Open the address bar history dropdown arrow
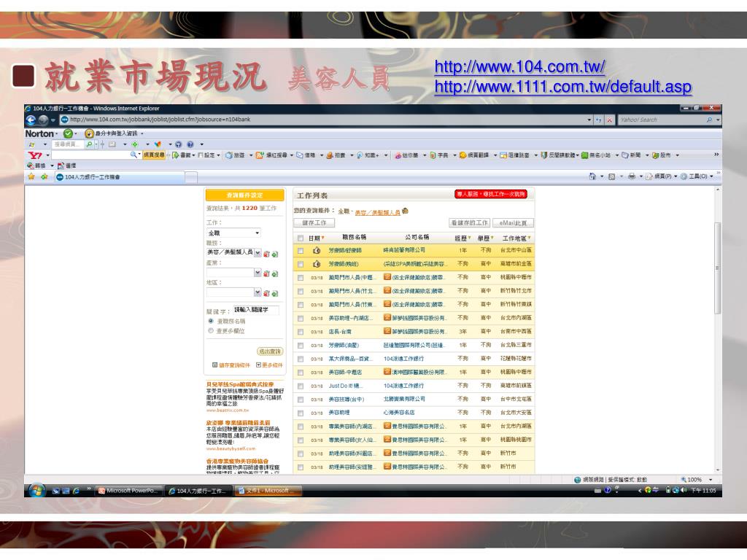Screen dimensions: 747x560 (589, 120)
